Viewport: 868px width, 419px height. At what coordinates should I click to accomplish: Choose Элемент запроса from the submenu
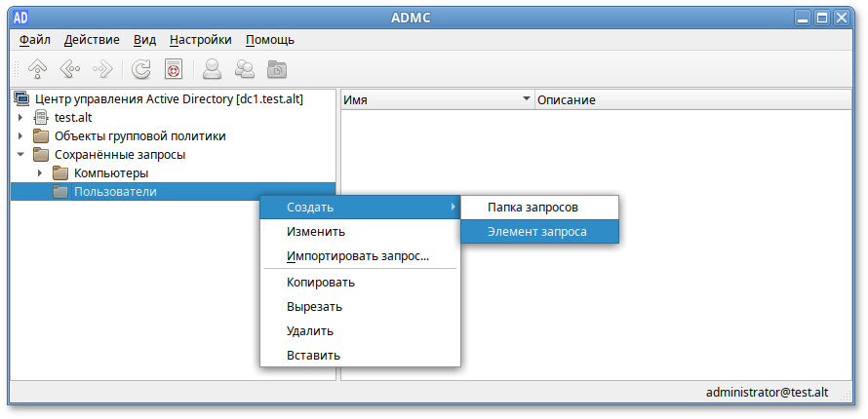(x=539, y=232)
